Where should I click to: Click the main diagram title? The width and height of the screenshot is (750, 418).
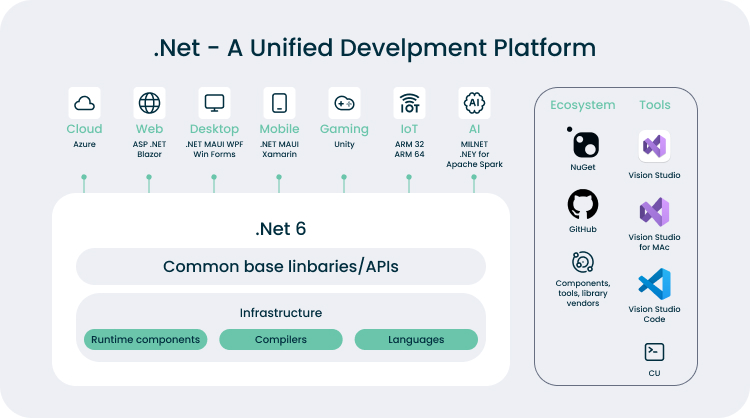point(375,48)
